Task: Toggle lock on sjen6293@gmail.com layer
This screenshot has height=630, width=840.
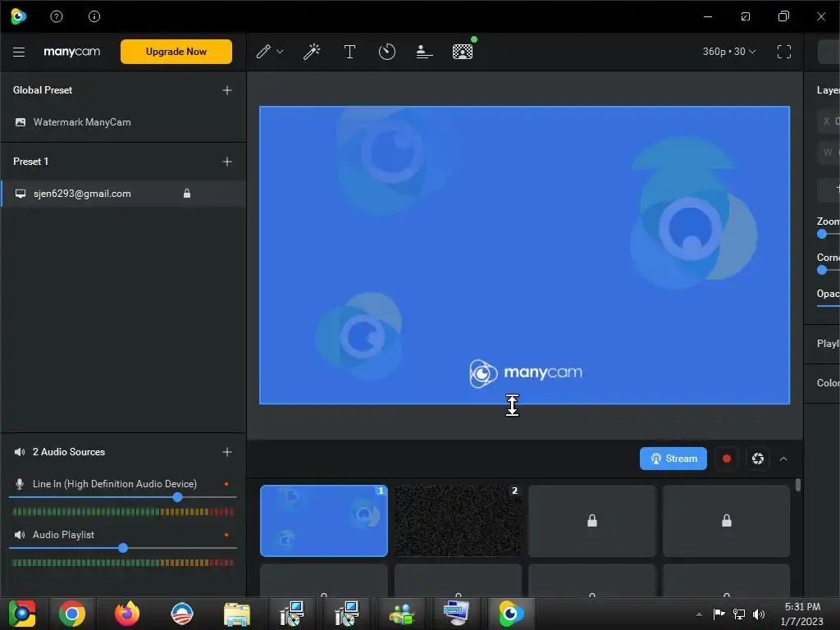Action: coord(187,194)
